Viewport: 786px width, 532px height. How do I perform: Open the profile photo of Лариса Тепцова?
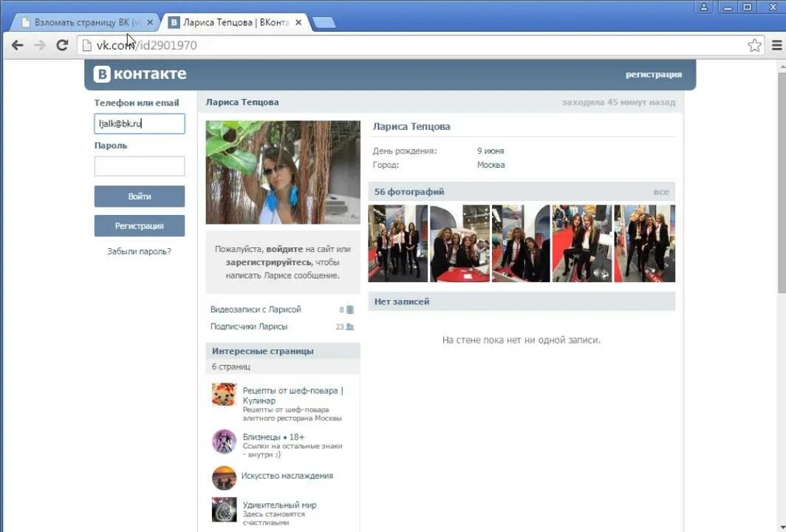[x=283, y=172]
